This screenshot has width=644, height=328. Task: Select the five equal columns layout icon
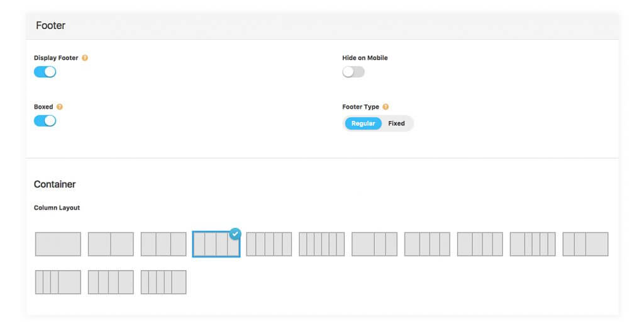(x=269, y=244)
